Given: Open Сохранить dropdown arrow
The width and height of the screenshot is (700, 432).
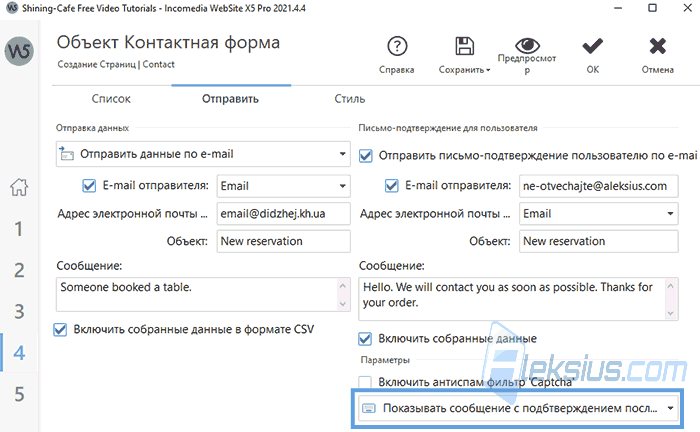Looking at the screenshot, I should click(x=488, y=70).
